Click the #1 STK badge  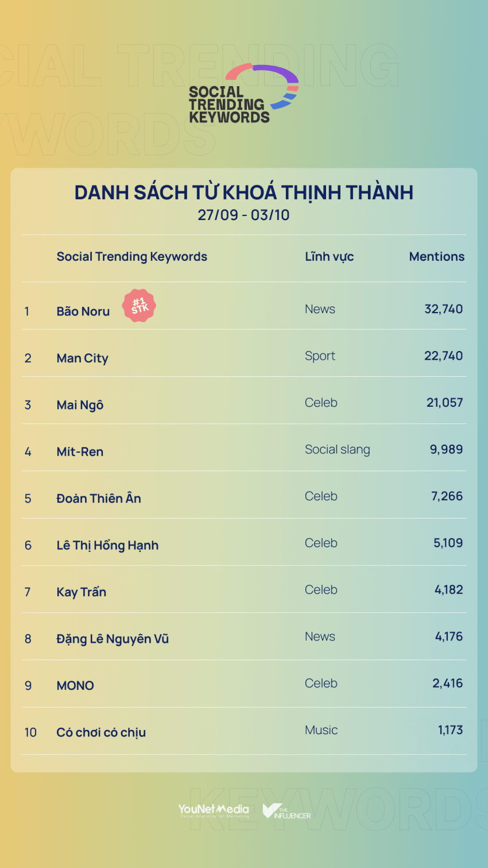click(x=140, y=306)
